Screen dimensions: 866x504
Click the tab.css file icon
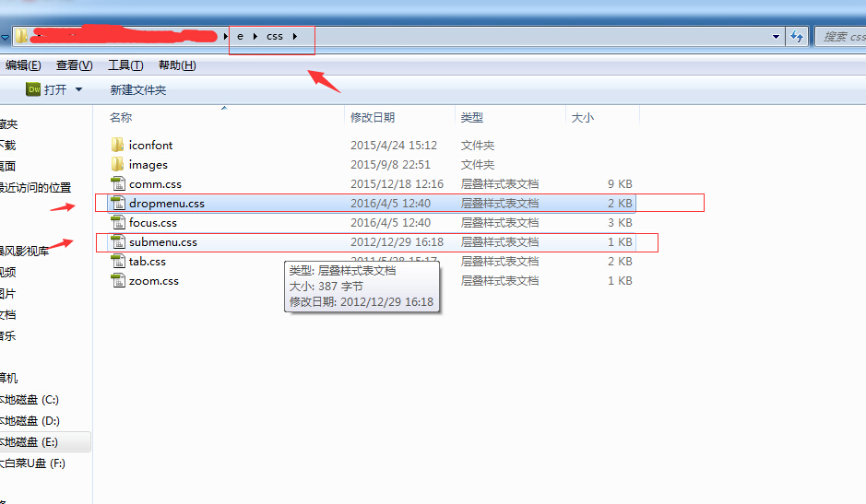click(x=117, y=262)
